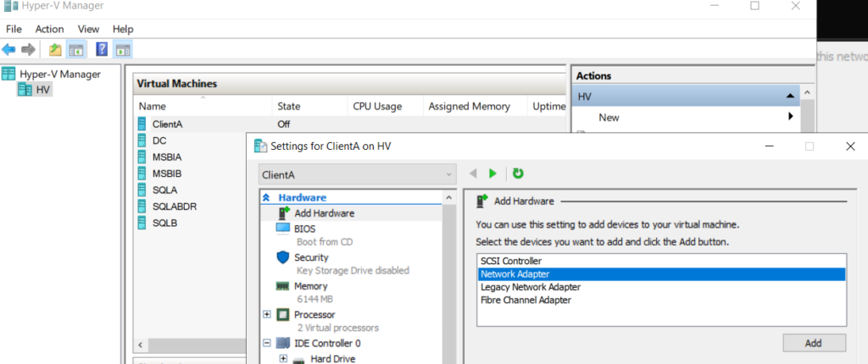Collapse the IDE Controller 0 node

[267, 343]
